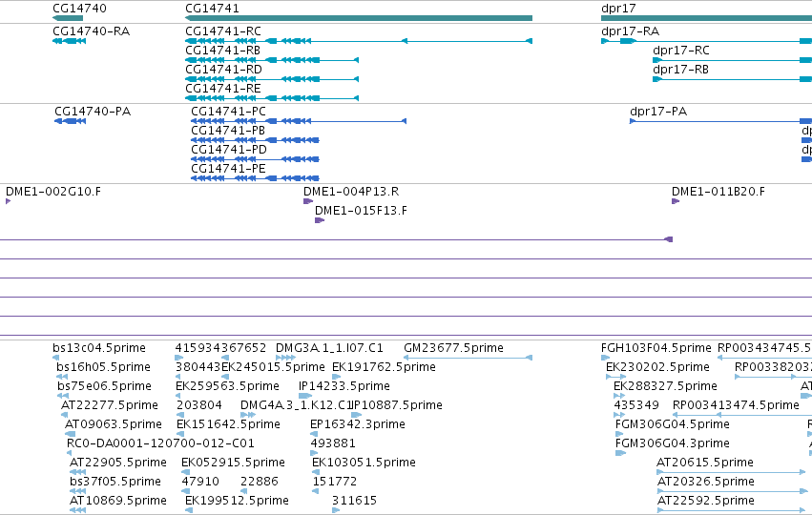Viewport: 812px width, 515px height.
Task: Click the EK052915.5prime label
Action: pos(233,463)
